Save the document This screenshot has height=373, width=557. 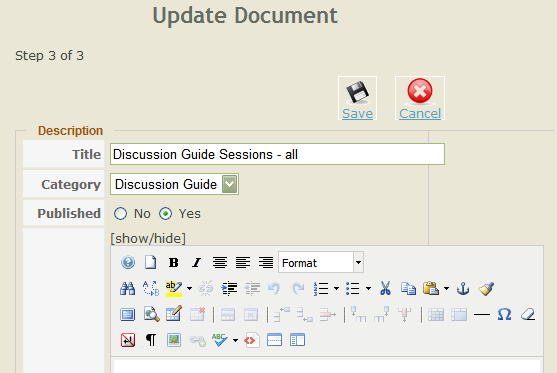tap(357, 98)
